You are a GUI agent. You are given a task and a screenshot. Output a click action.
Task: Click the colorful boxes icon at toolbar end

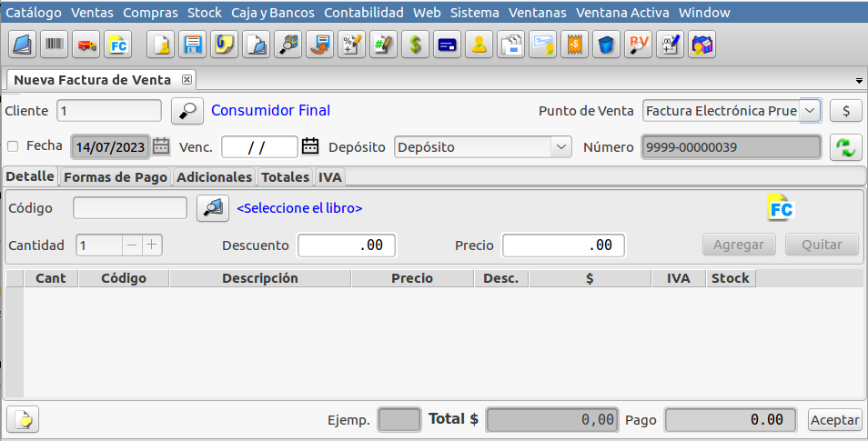point(701,45)
